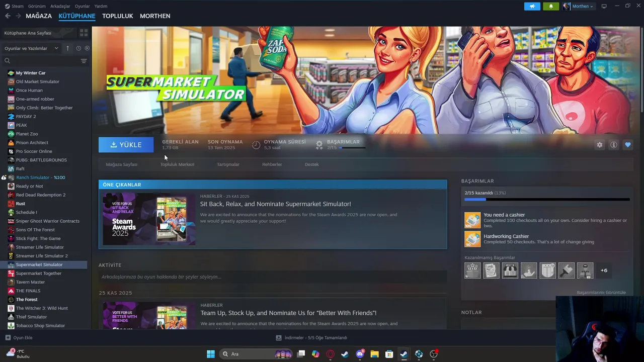Click the 2/15 progress bar under BAŞARIMLAR
The width and height of the screenshot is (644, 362).
coord(352,148)
